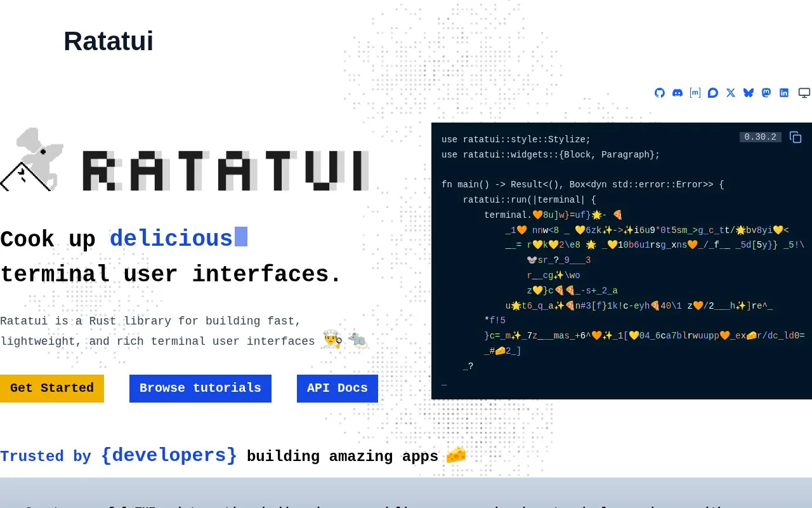Screen dimensions: 812x508
Task: Open the forum speech-bubble icon link
Action: [713, 93]
